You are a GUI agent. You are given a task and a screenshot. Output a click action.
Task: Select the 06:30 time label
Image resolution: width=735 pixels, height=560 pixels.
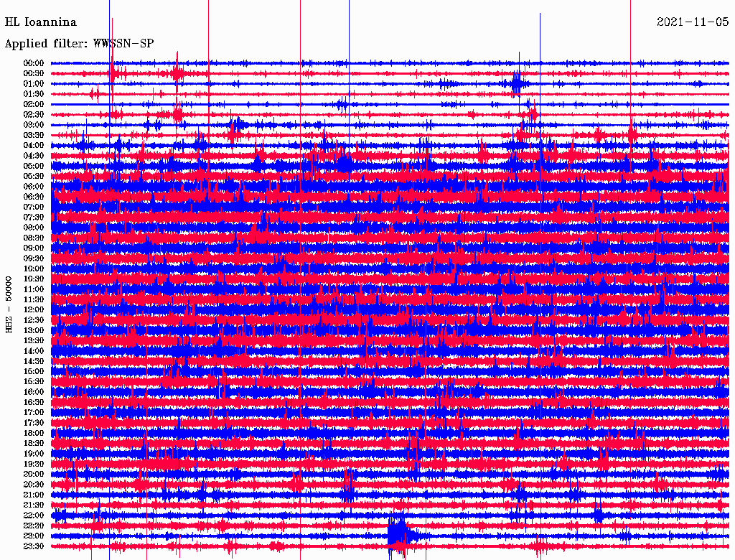tap(34, 197)
